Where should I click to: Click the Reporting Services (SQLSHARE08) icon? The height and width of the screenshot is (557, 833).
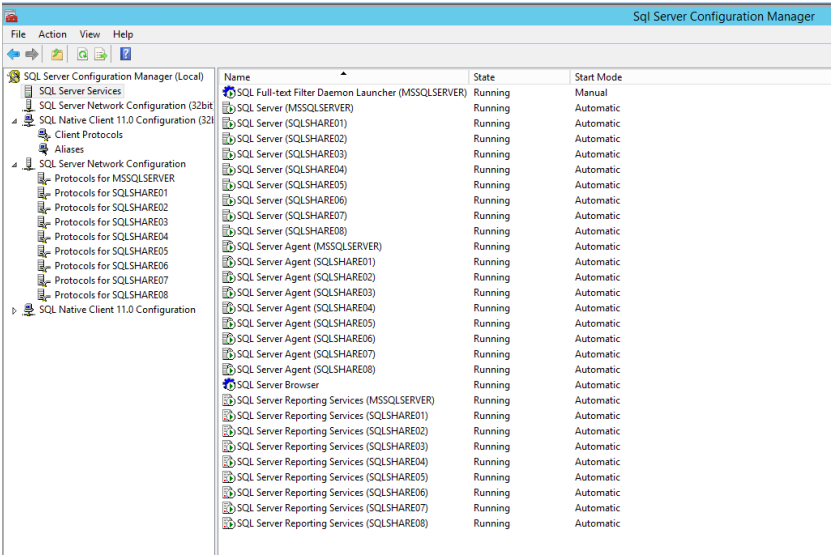pos(229,524)
